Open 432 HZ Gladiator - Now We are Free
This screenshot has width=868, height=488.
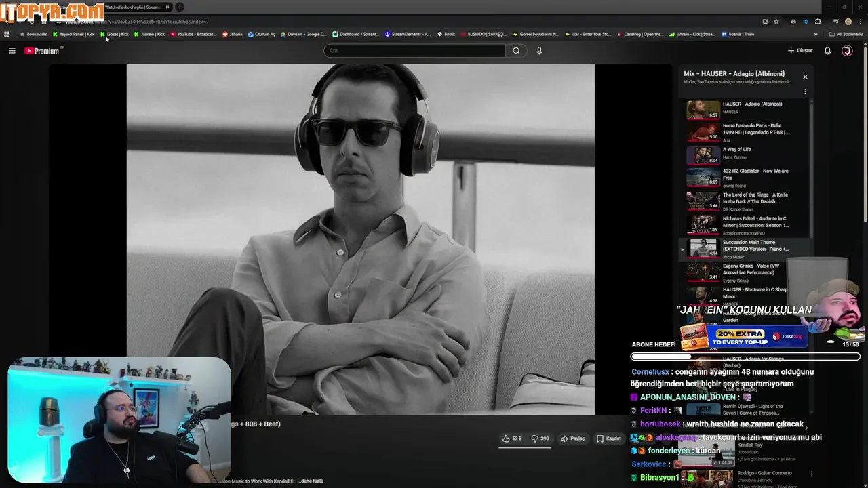pos(744,178)
